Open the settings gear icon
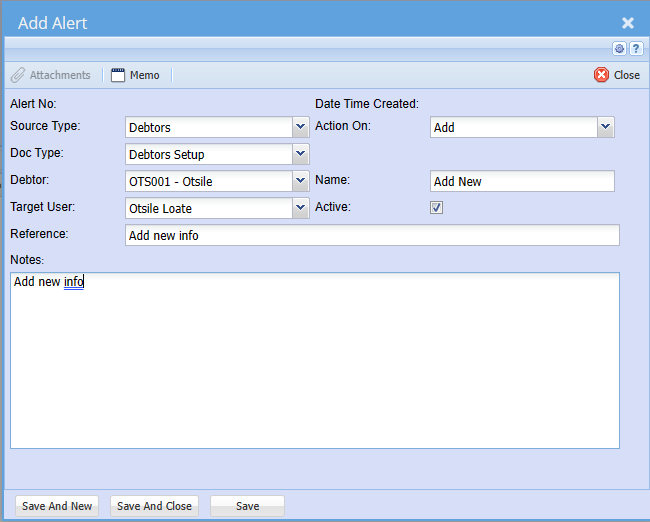650x522 pixels. [620, 48]
